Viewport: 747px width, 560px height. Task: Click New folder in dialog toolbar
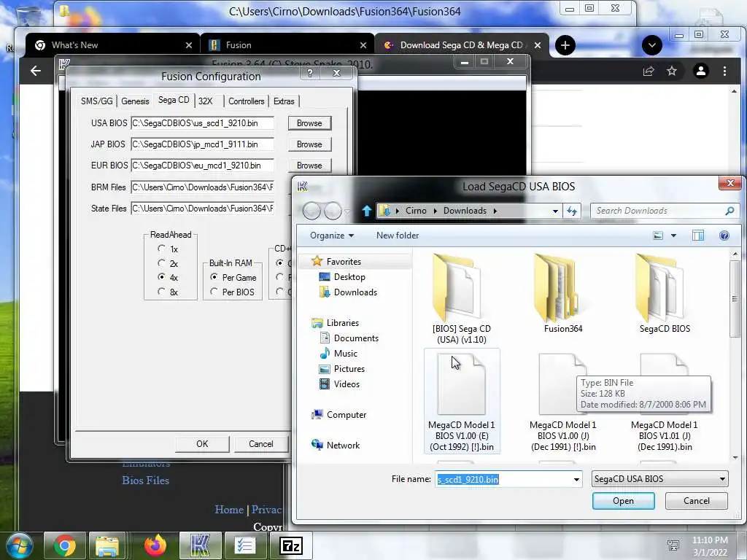pos(398,236)
